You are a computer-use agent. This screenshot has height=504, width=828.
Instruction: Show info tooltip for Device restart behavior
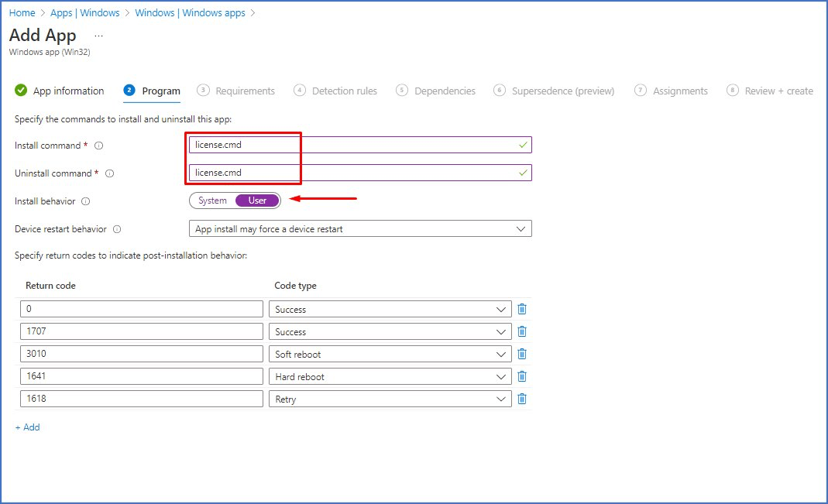(117, 229)
